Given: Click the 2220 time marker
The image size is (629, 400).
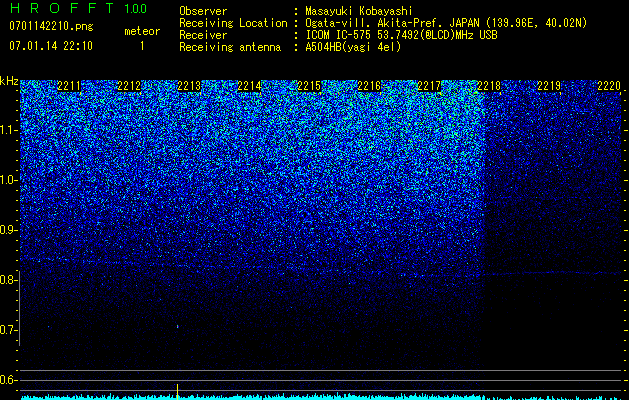Looking at the screenshot, I should pos(609,86).
